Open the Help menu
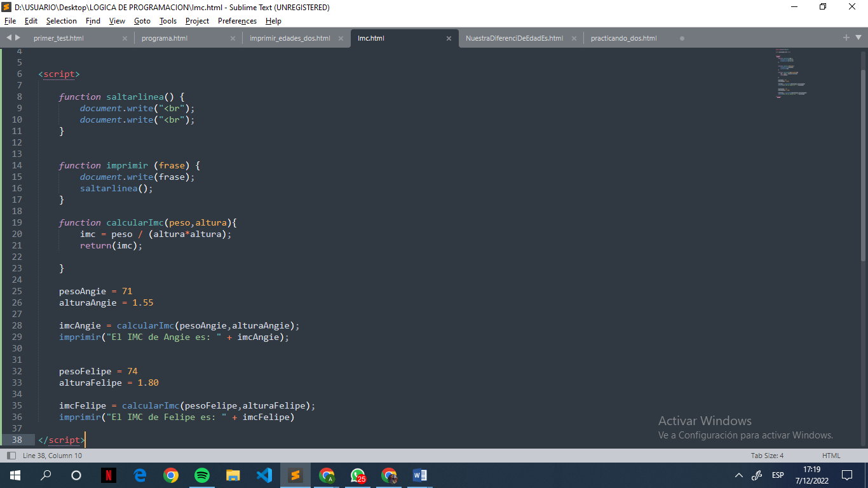This screenshot has width=868, height=488. click(x=273, y=21)
